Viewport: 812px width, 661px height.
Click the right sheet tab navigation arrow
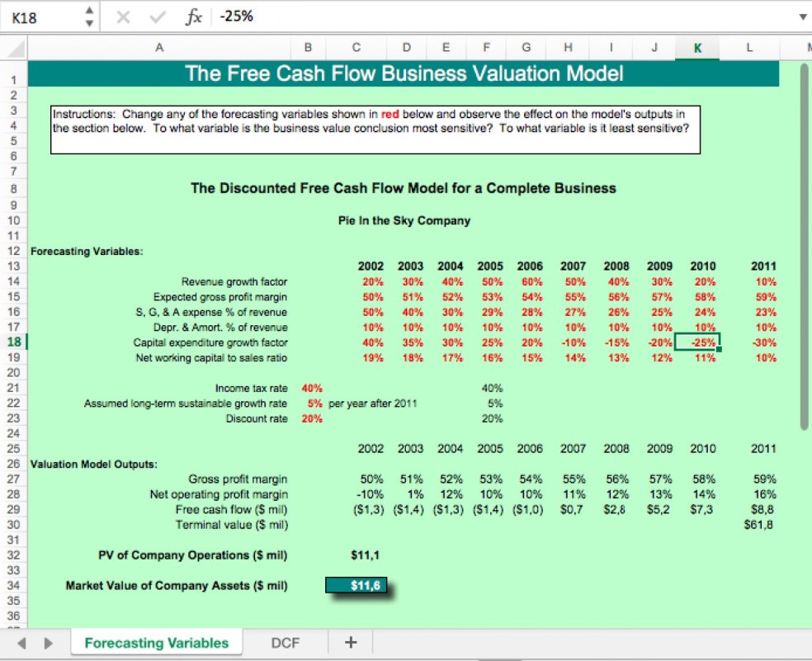coord(48,641)
